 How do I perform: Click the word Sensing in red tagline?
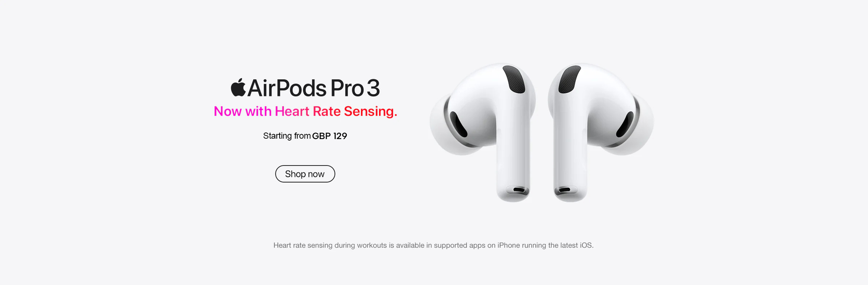tap(370, 111)
